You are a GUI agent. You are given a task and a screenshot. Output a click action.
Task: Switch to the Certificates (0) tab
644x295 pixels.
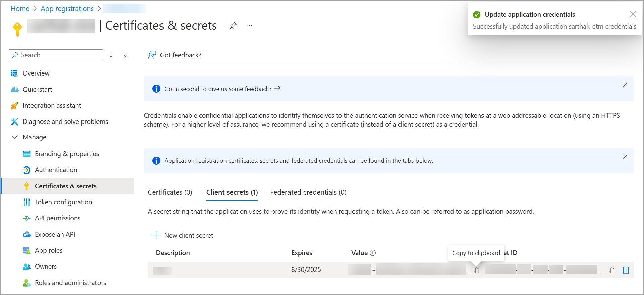(x=170, y=192)
